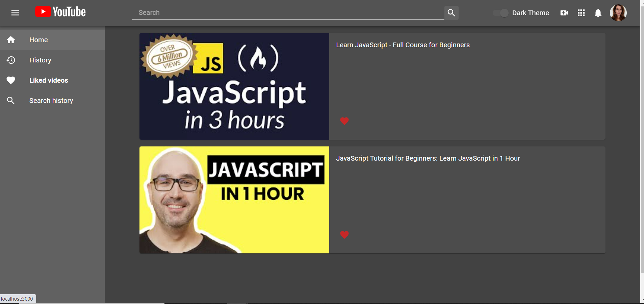Open the video upload camera icon

(564, 13)
